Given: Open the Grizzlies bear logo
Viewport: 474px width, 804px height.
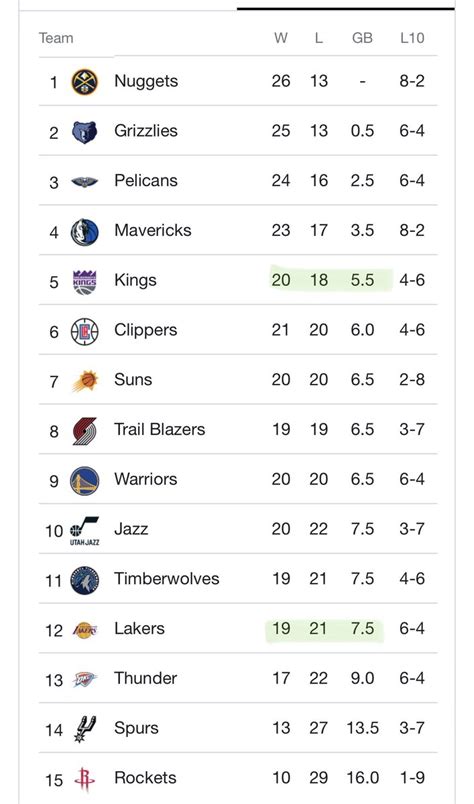Looking at the screenshot, I should click(x=85, y=132).
